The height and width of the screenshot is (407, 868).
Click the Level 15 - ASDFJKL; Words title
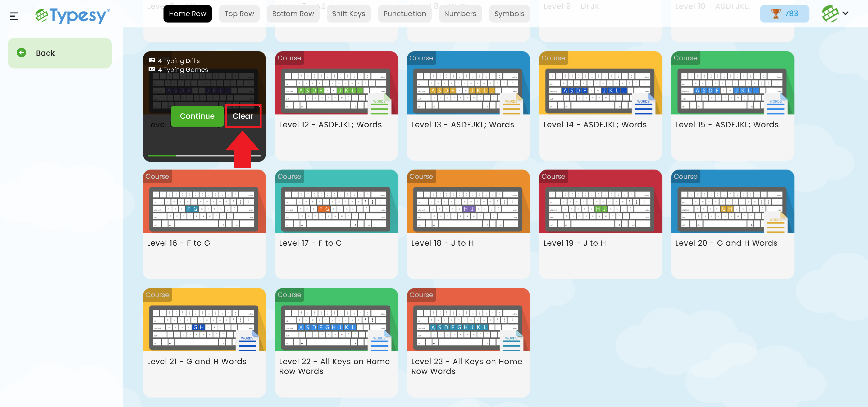727,125
